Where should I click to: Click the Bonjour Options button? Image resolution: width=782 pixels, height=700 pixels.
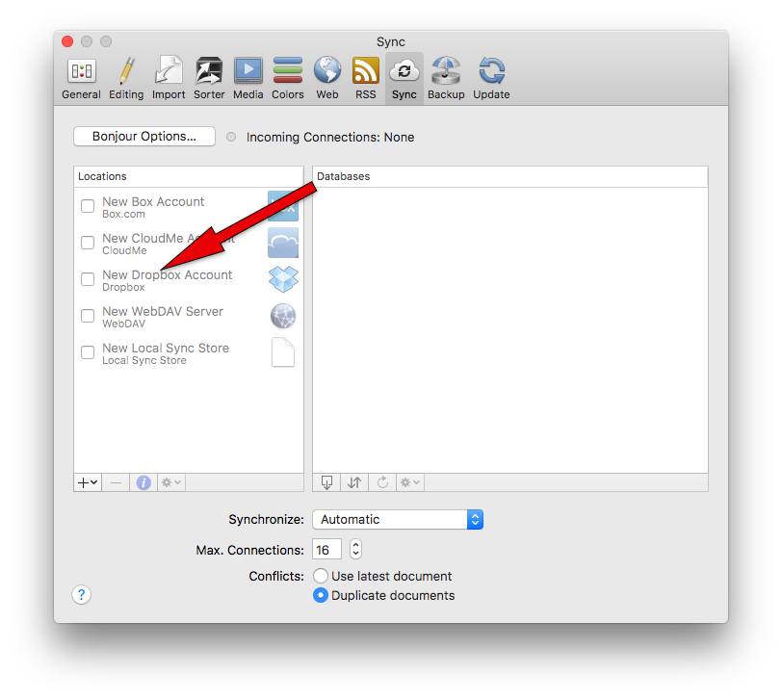144,137
